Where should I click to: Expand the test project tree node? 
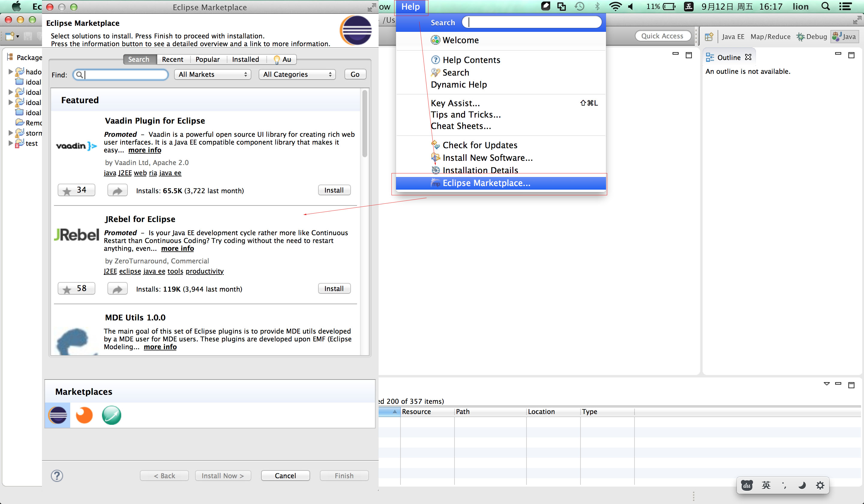[x=10, y=143]
